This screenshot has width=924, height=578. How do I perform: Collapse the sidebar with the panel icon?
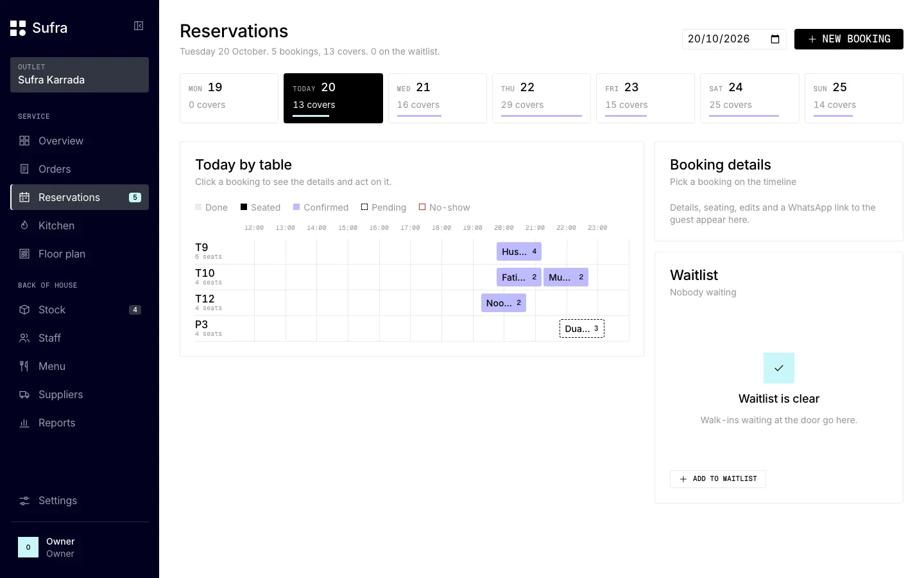(139, 26)
